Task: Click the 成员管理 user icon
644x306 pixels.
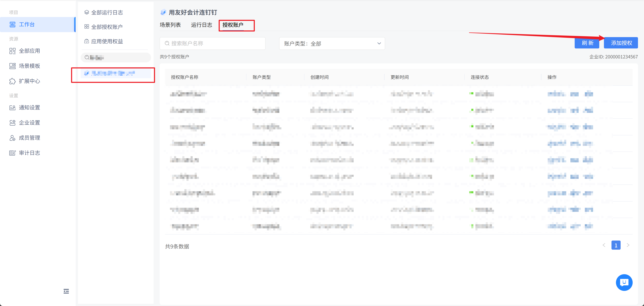Action: (12, 138)
